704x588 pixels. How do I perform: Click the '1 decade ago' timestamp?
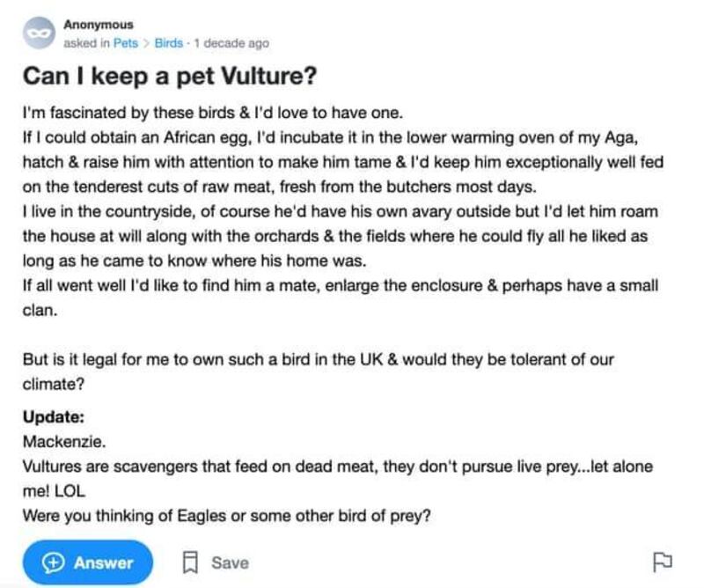(231, 43)
